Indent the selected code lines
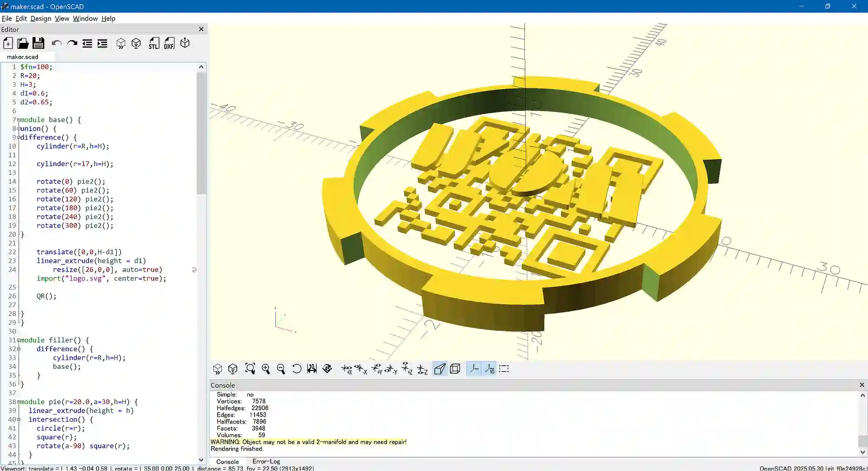The image size is (868, 471). tap(103, 43)
